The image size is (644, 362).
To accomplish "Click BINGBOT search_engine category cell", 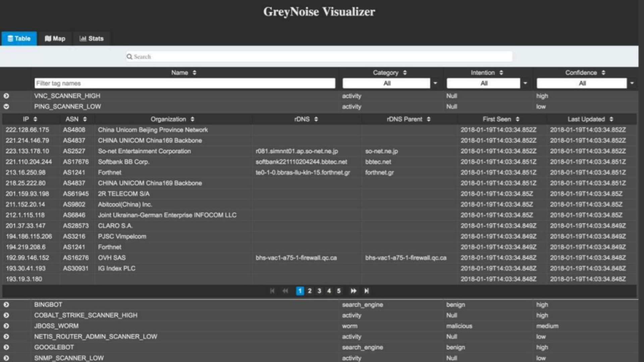I will pos(363,305).
